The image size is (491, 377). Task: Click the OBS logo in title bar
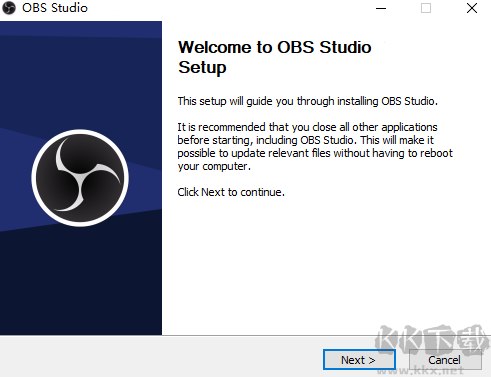[9, 8]
